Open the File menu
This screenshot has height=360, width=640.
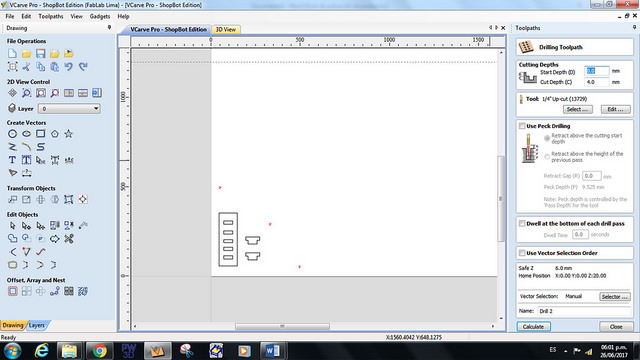pyautogui.click(x=10, y=16)
